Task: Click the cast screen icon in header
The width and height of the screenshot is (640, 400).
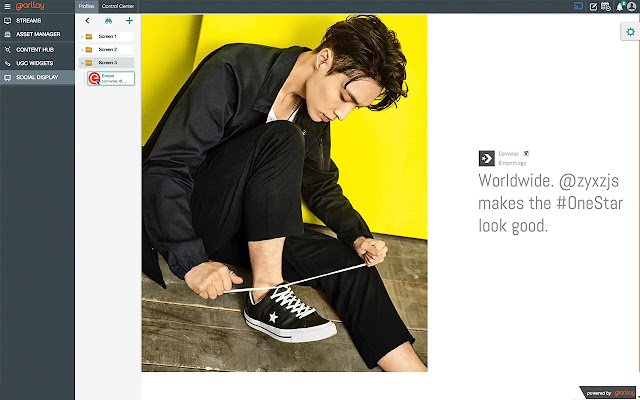Action: pyautogui.click(x=578, y=6)
